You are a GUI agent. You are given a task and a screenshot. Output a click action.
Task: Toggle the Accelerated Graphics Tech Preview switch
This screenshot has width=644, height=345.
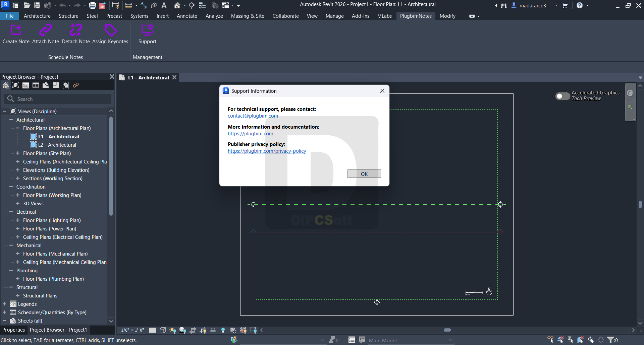tap(562, 96)
